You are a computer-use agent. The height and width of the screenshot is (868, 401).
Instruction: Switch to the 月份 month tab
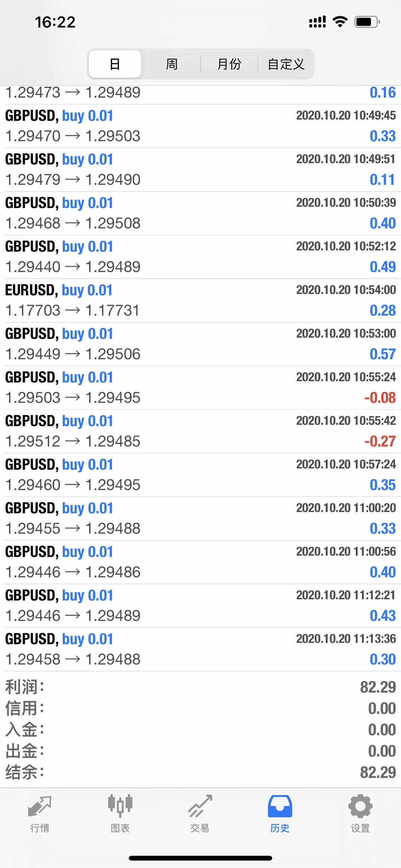click(x=229, y=64)
